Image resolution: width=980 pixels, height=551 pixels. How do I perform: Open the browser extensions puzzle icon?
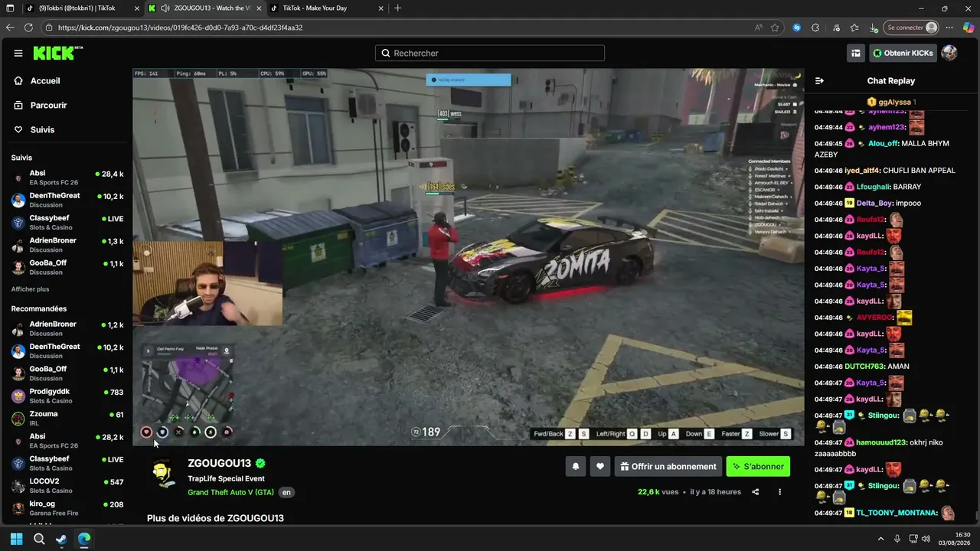815,28
